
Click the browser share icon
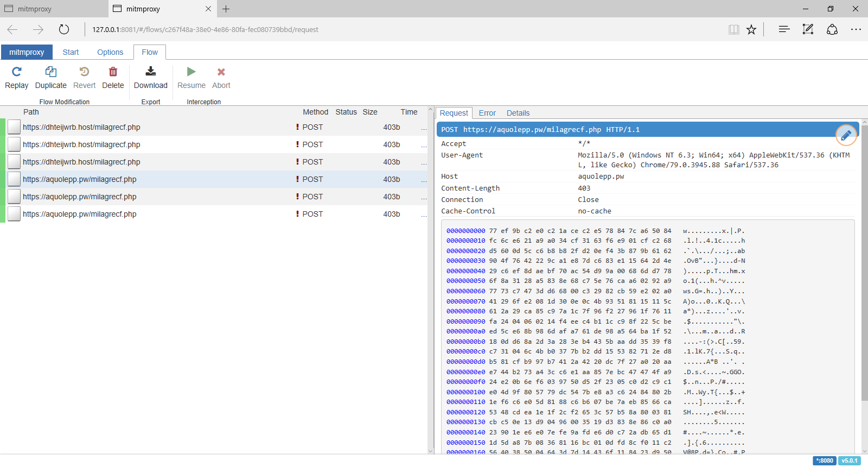click(832, 29)
